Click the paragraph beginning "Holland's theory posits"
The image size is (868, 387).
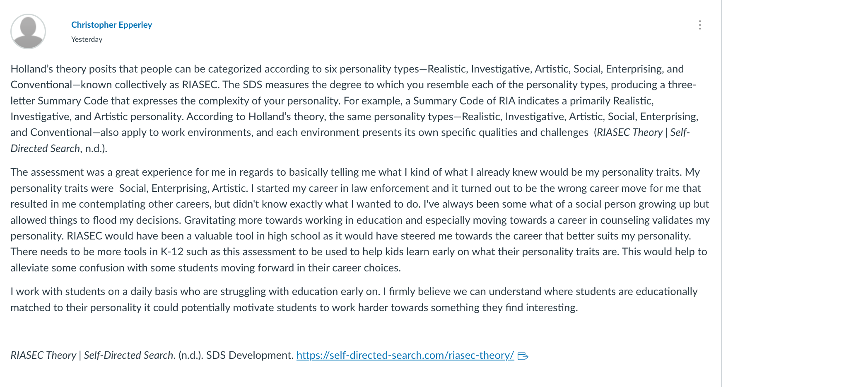354,109
